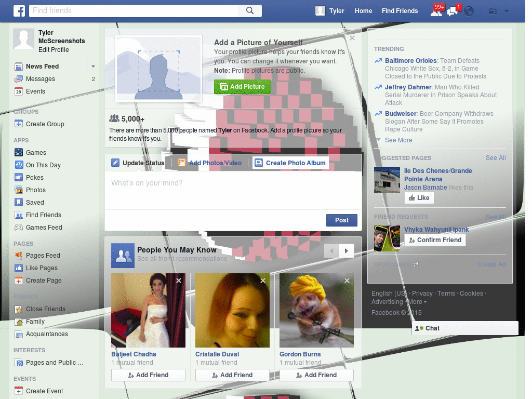Open Saved bookmark icon
532x399 pixels.
point(19,202)
